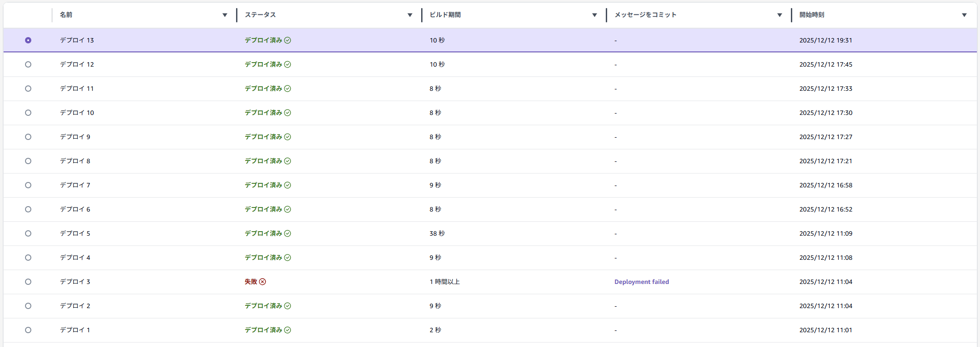The height and width of the screenshot is (347, 980).
Task: Choose the デプロイ 8 row radio button
Action: tap(28, 161)
